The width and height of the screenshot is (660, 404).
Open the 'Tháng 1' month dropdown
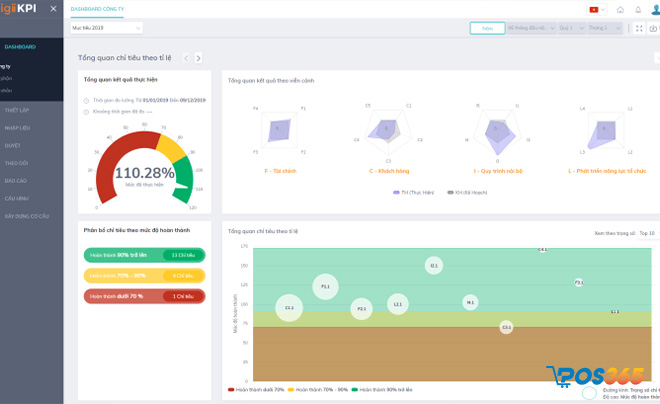coord(605,28)
